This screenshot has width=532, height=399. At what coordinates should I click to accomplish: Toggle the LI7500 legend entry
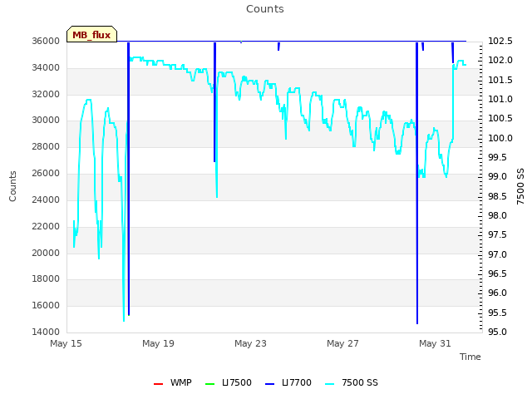(229, 382)
